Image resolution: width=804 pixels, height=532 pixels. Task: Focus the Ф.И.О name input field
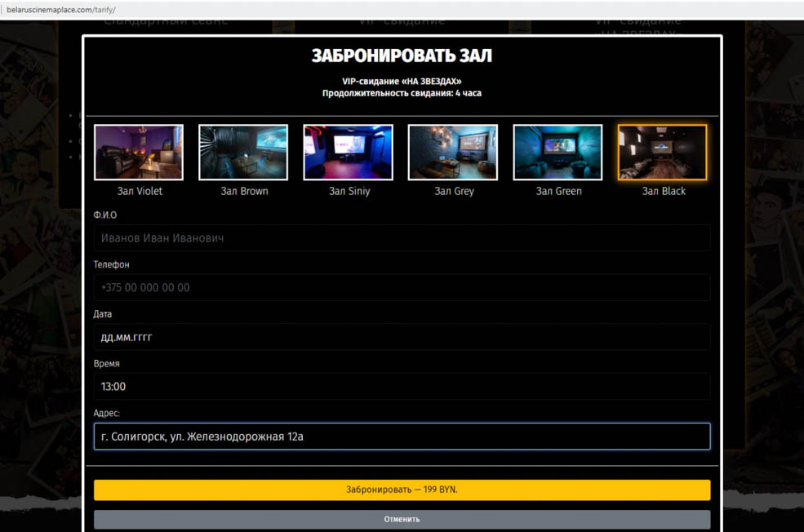(402, 238)
